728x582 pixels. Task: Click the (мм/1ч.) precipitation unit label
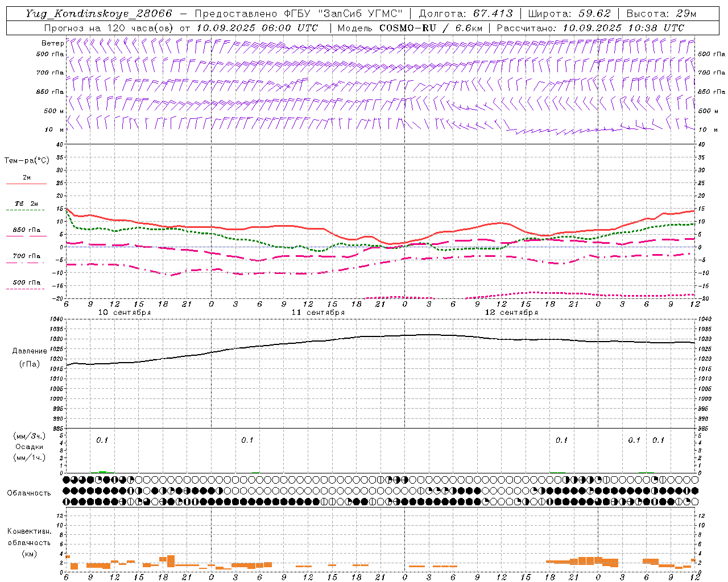[30, 458]
